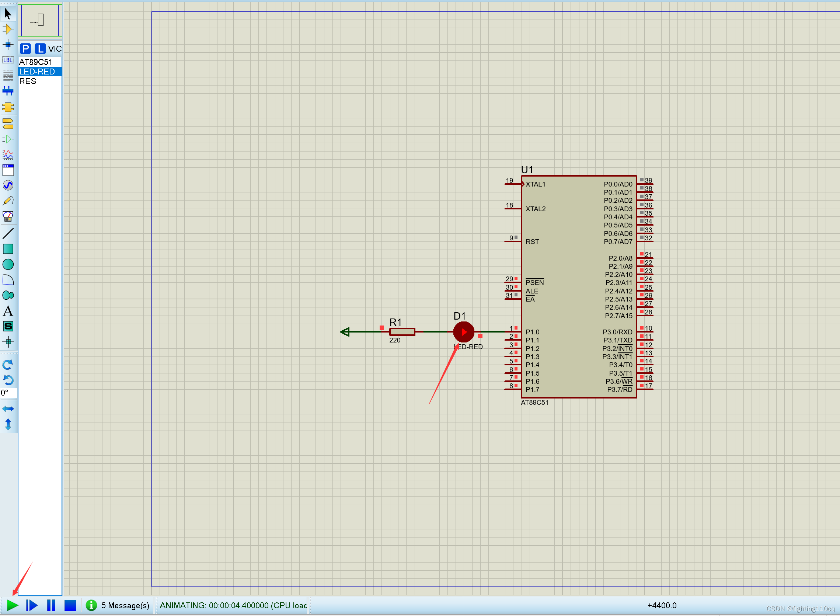This screenshot has height=616, width=840.
Task: Click the X-Mirror horizontal flip icon
Action: (8, 409)
